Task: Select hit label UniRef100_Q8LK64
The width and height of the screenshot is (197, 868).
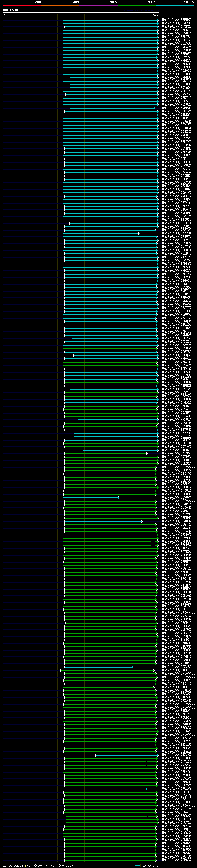Action: (177, 115)
